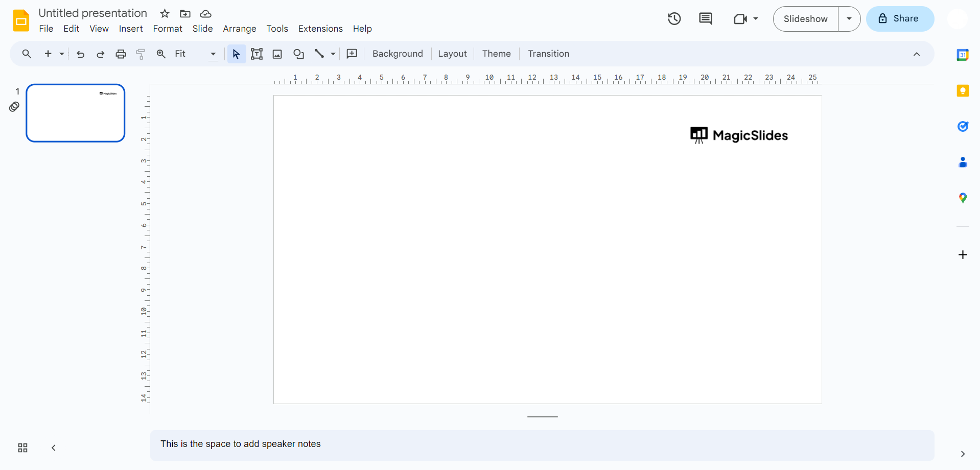This screenshot has width=980, height=470.
Task: Collapse the filmstrip panel
Action: point(53,448)
